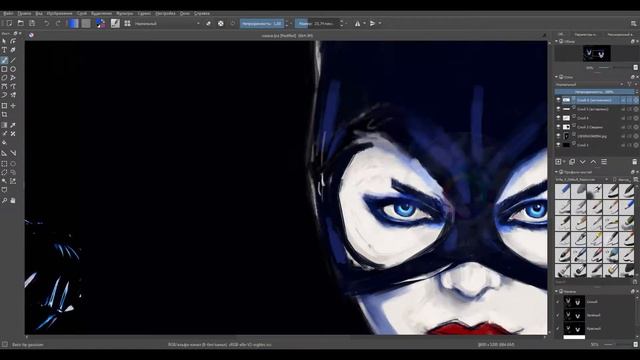The width and height of the screenshot is (640, 360).
Task: Collapse the Channels docker panel
Action: (556, 291)
